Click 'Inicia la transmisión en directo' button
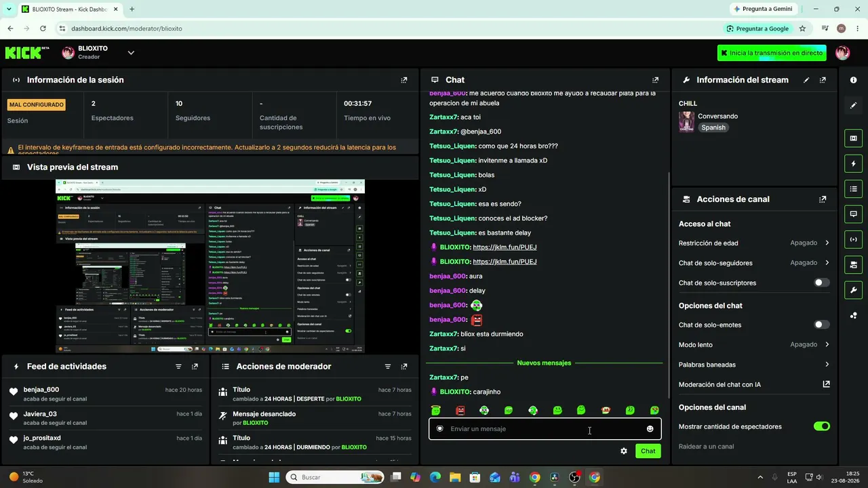The width and height of the screenshot is (868, 488). (x=772, y=53)
